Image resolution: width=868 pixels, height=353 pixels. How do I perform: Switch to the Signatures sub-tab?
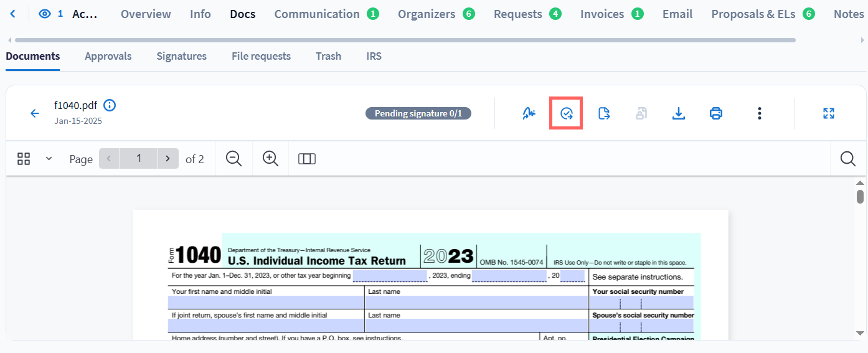(181, 56)
